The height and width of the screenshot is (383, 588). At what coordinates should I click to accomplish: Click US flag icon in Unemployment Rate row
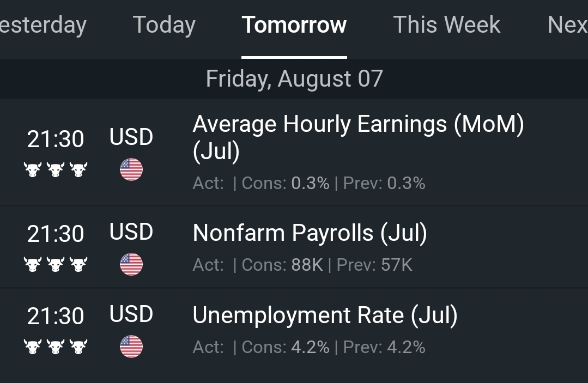tap(131, 346)
